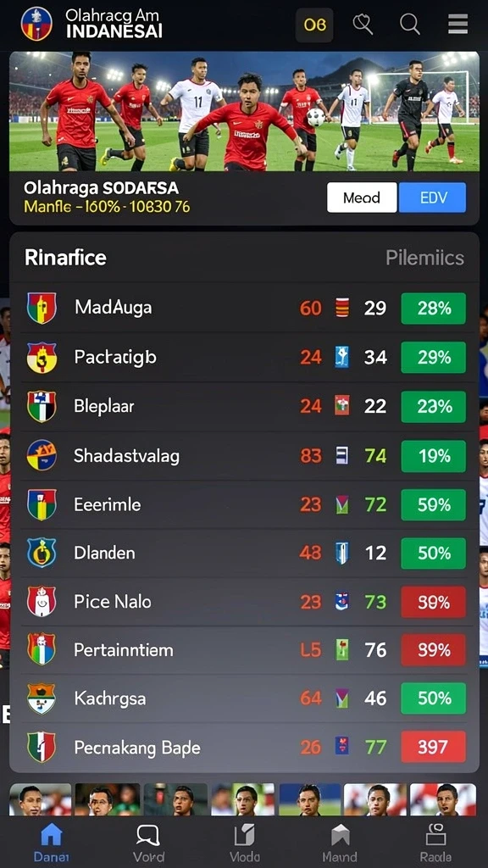Open the Danai home tab
488x868 pixels.
[52, 842]
